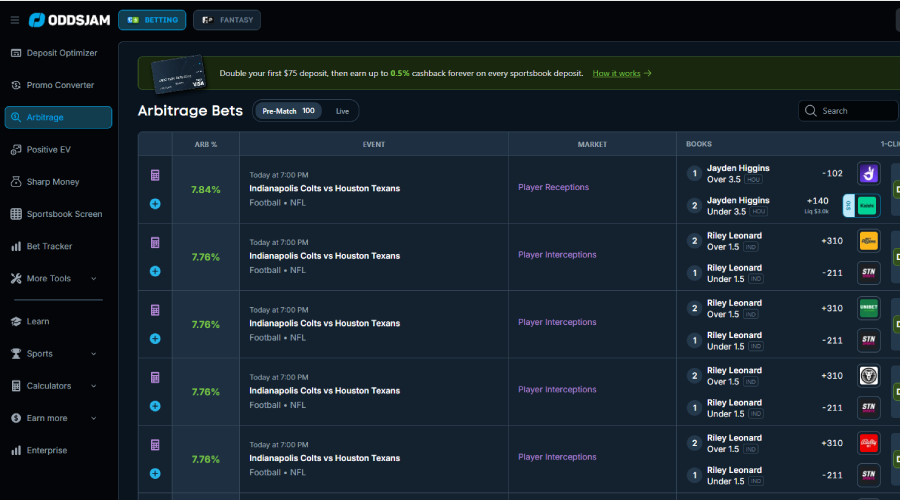
Task: Click purple sportsbook logo for Higgins Over 3.5
Action: [x=868, y=173]
